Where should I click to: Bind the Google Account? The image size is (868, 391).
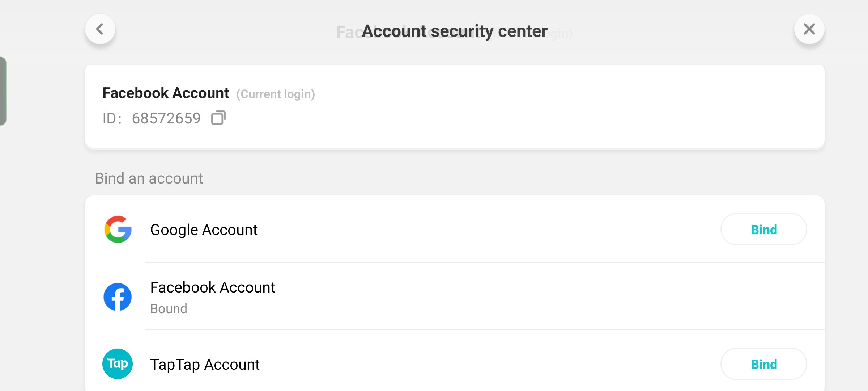tap(764, 230)
